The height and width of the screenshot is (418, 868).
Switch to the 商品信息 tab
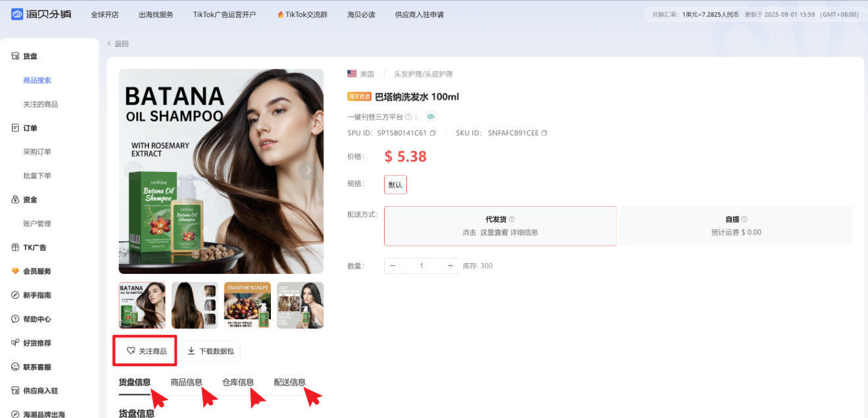pyautogui.click(x=186, y=382)
